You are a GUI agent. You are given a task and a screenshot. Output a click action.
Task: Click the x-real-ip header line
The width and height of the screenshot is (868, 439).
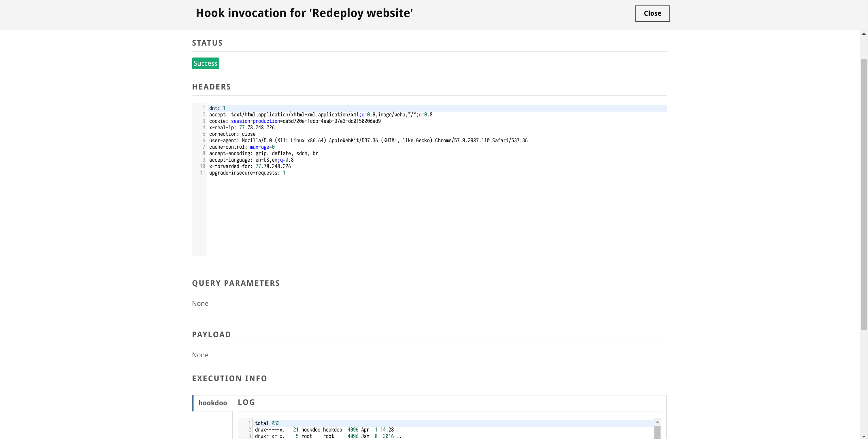coord(241,128)
